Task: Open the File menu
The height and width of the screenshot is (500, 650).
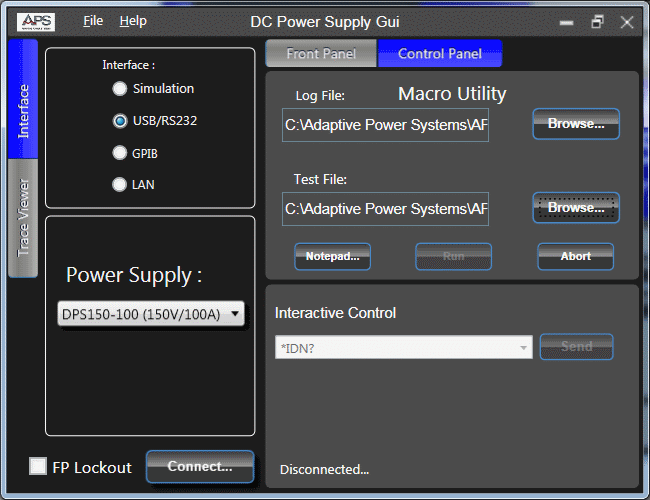Action: click(93, 21)
